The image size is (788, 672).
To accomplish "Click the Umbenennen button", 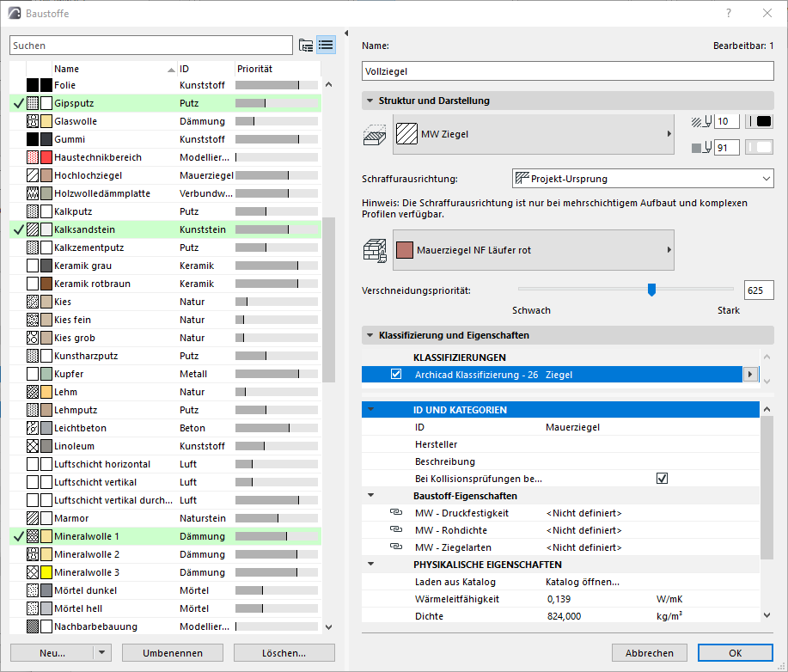I will 173,653.
